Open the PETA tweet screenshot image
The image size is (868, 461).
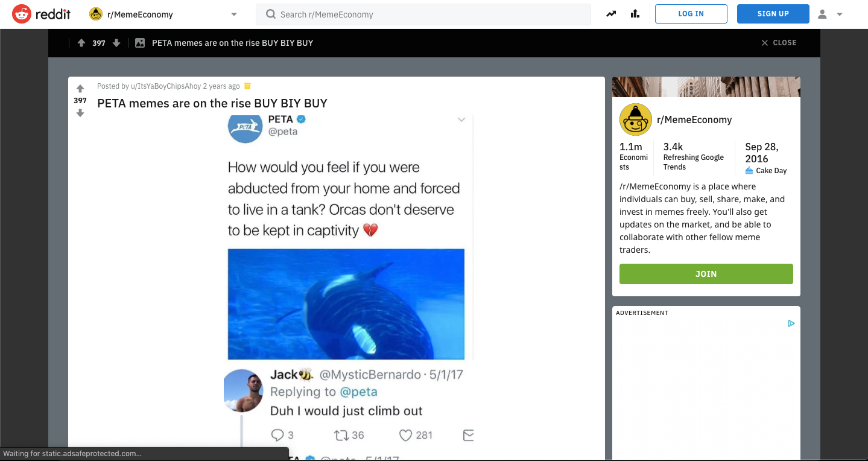coord(349,286)
